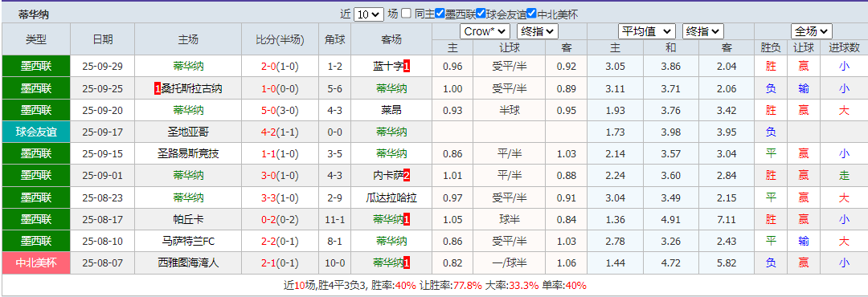Click the 蒂华纳 team title
The width and height of the screenshot is (868, 297).
pos(33,15)
